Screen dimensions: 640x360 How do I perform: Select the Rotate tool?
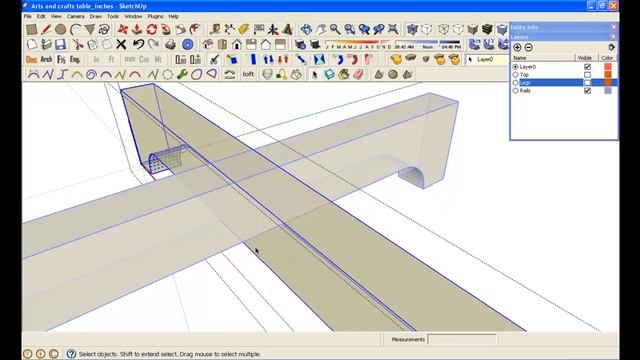pos(151,29)
